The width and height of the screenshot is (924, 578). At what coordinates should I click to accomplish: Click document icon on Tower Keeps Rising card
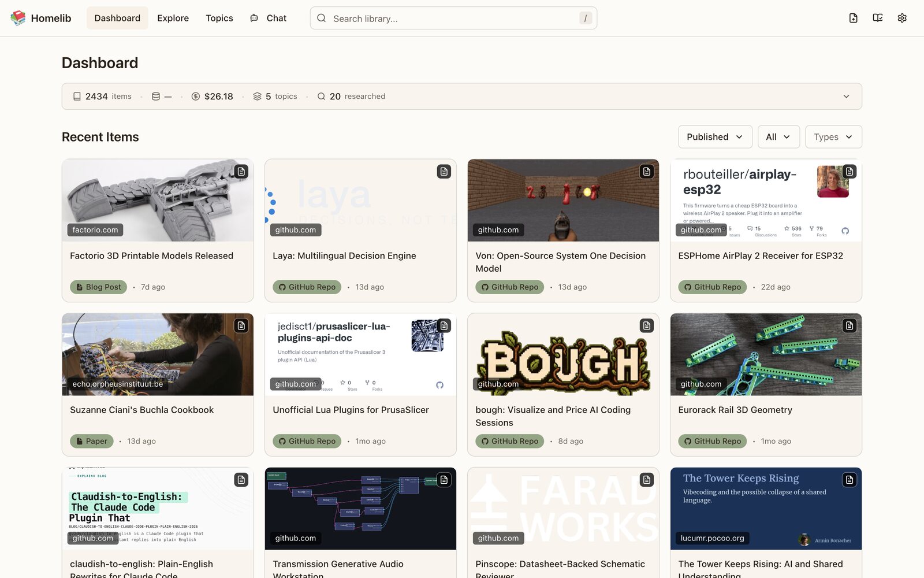[x=850, y=480]
